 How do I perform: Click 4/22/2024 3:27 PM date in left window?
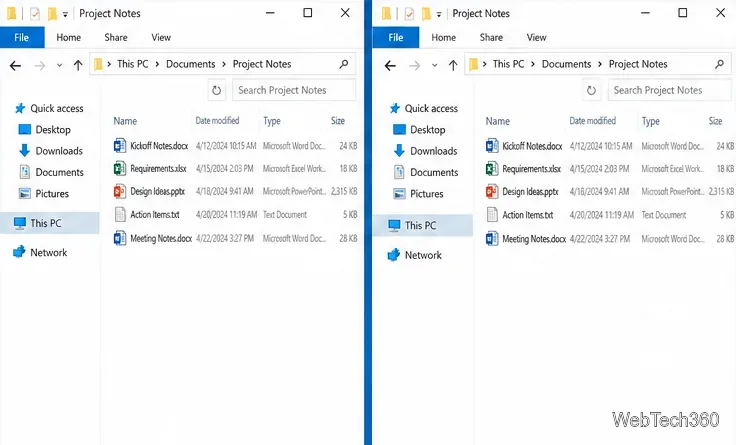coord(225,238)
